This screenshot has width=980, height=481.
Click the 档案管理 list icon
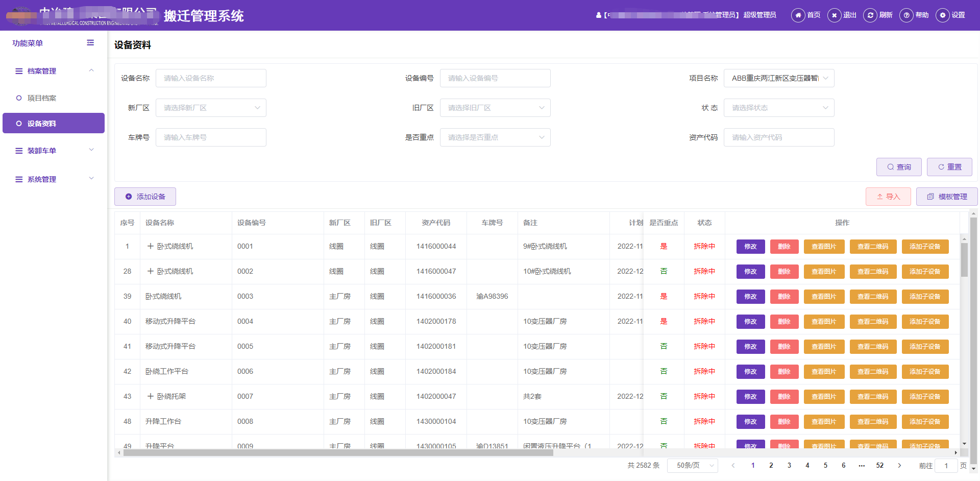(x=19, y=71)
